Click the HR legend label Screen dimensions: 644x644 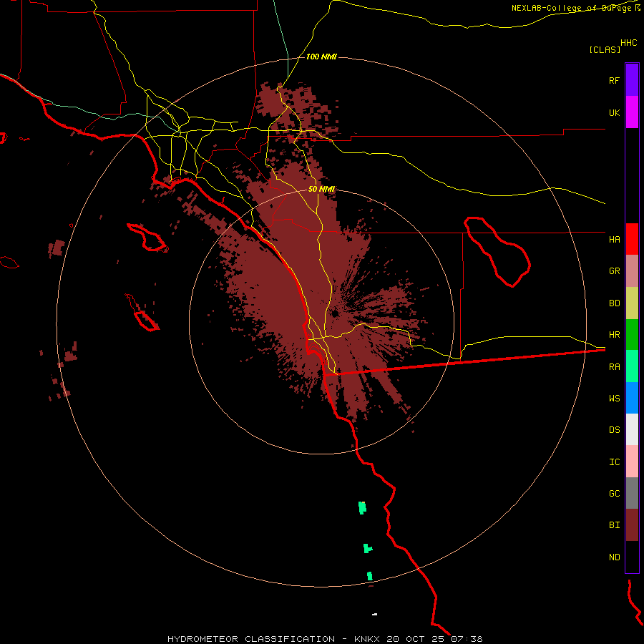(614, 335)
